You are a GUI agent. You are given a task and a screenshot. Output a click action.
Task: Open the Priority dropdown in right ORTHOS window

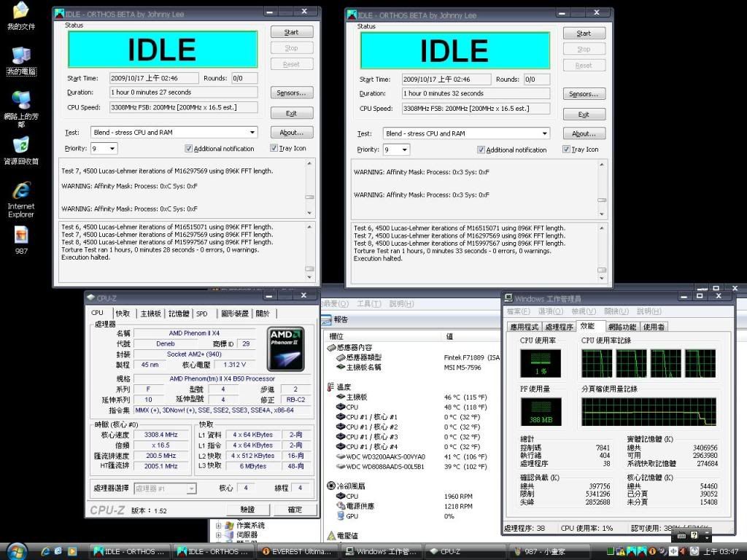404,149
